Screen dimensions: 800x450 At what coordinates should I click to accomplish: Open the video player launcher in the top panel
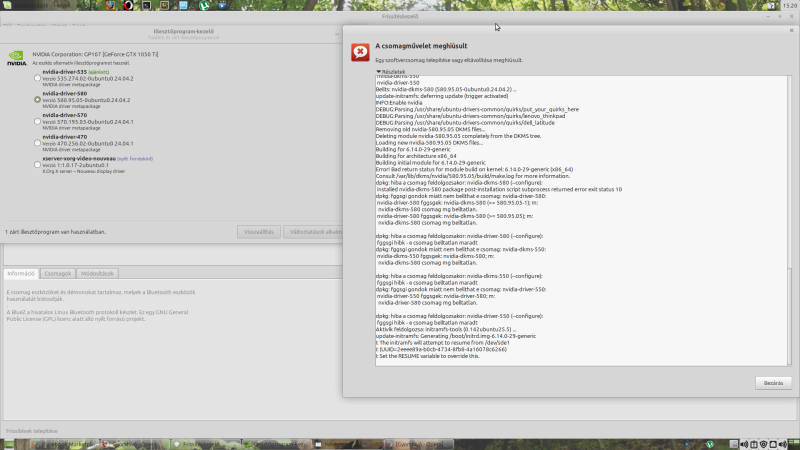coord(222,5)
